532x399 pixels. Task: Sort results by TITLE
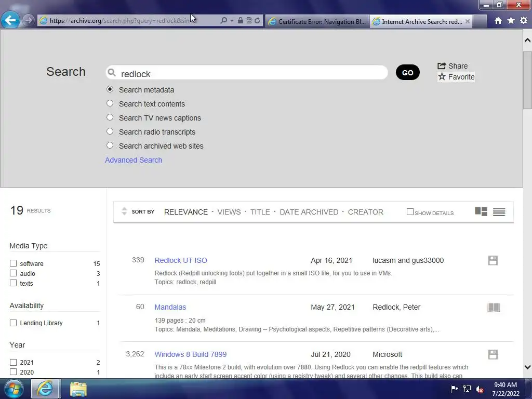click(x=260, y=212)
